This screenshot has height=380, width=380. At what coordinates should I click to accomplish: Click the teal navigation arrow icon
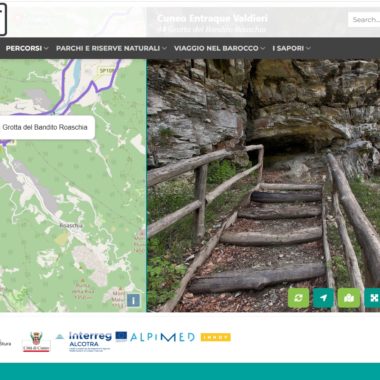tap(323, 298)
